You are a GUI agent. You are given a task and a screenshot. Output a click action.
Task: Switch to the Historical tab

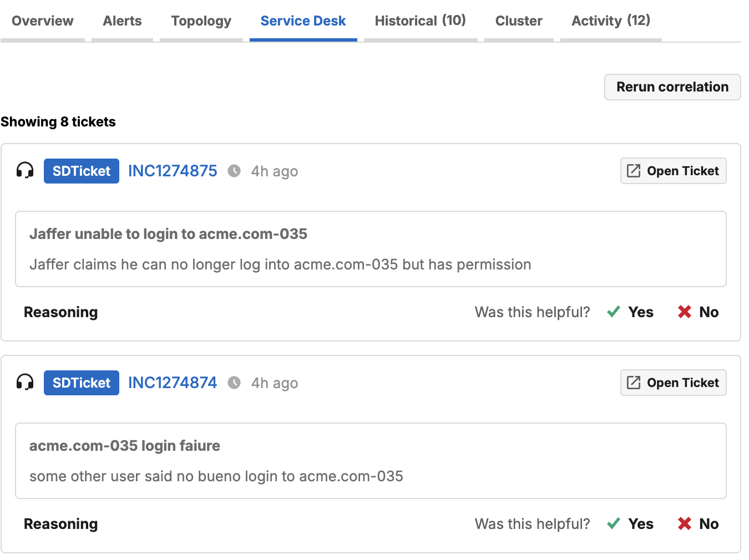420,21
